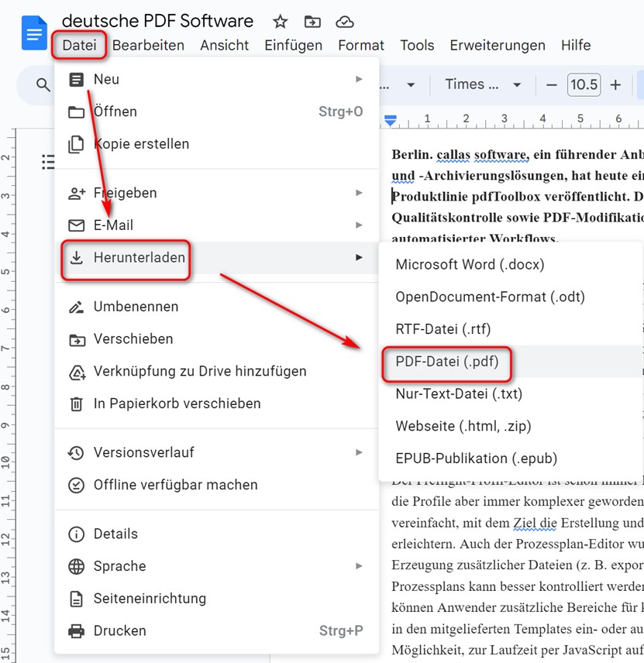
Task: Click the printer icon beside Drucken
Action: (77, 630)
